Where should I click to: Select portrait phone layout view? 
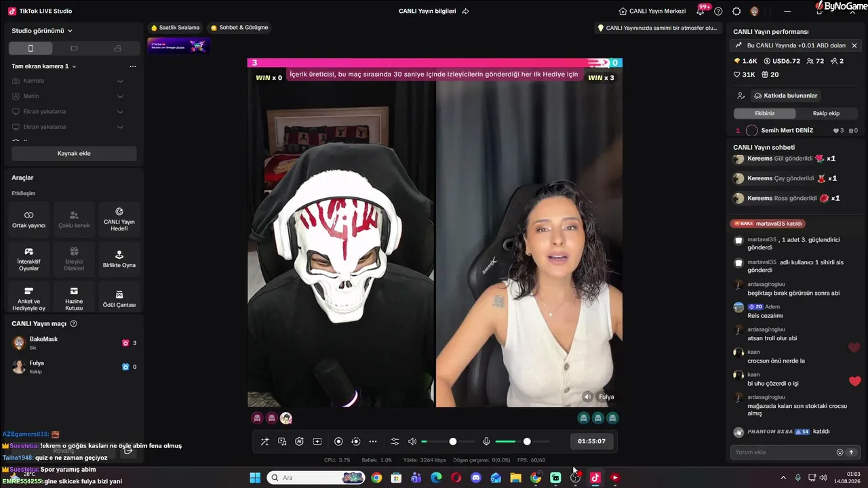31,48
